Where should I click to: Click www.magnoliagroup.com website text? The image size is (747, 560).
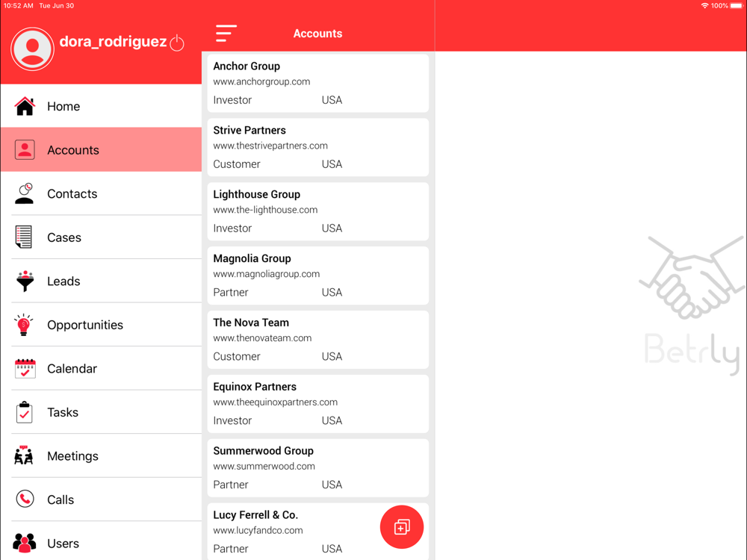coord(267,274)
